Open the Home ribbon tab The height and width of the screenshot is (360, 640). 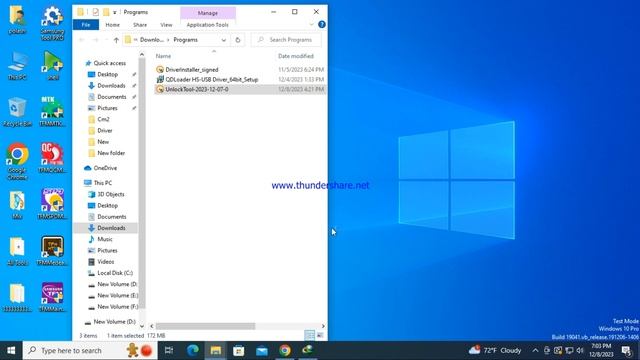click(x=113, y=24)
